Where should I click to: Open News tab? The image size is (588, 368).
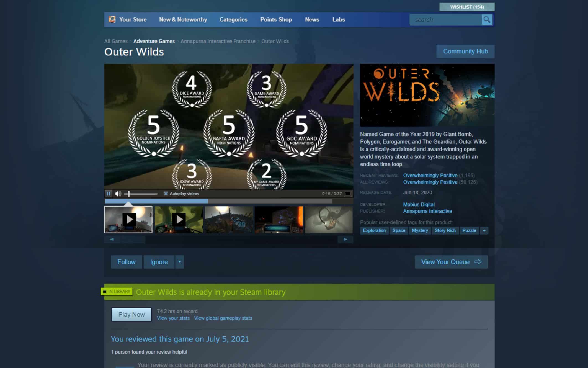coord(312,19)
